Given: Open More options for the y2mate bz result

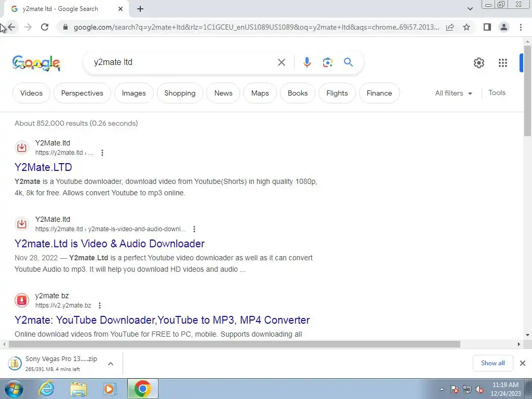Looking at the screenshot, I should [x=99, y=305].
